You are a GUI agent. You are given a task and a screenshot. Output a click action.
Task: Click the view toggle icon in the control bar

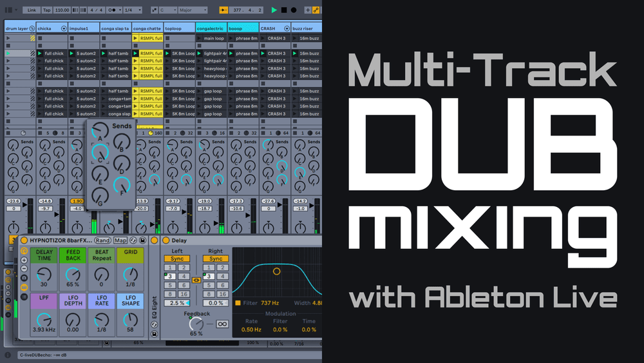tap(8, 10)
